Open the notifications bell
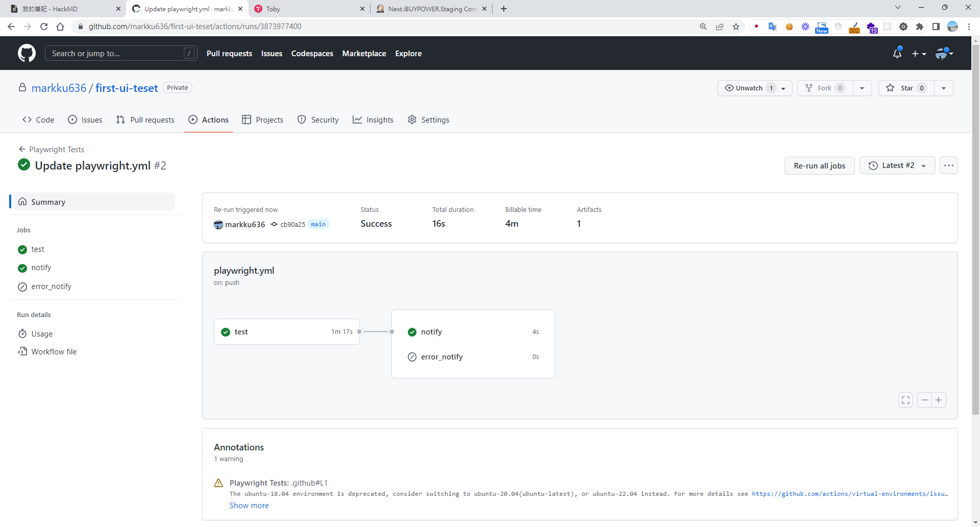The height and width of the screenshot is (527, 980). point(897,53)
